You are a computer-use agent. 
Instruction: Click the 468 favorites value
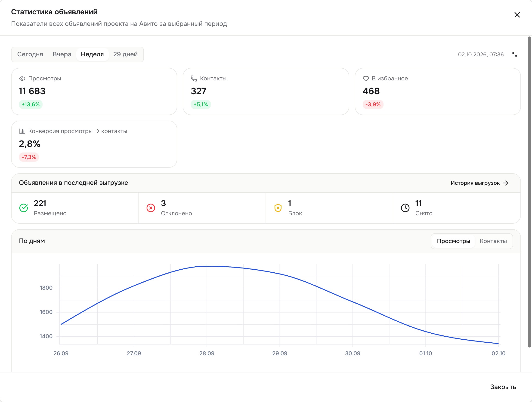[371, 91]
